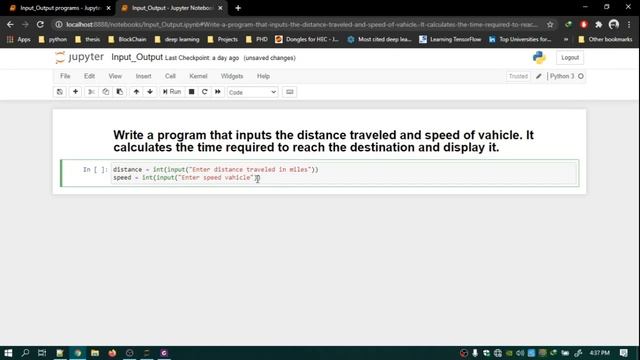Click the Logout button
The height and width of the screenshot is (360, 640).
point(570,58)
